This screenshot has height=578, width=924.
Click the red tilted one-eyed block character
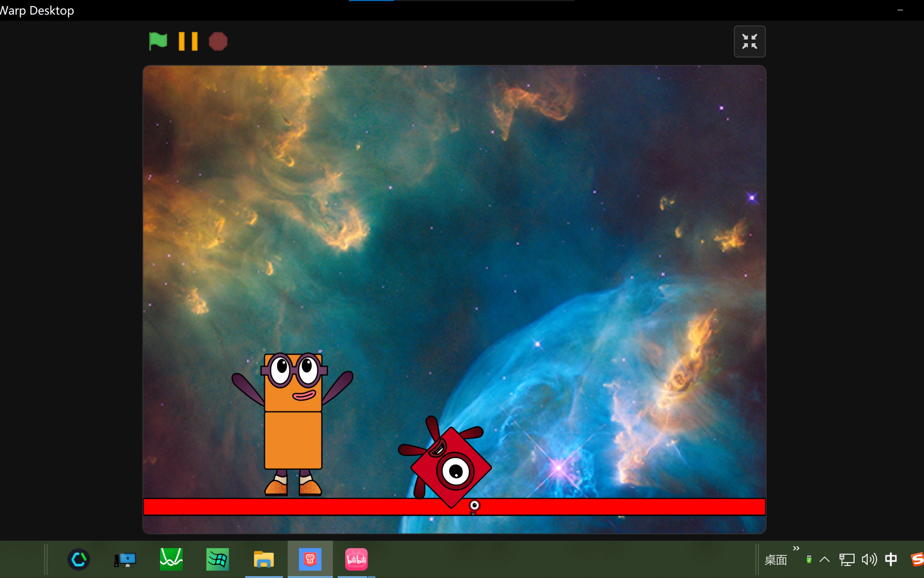[x=445, y=463]
